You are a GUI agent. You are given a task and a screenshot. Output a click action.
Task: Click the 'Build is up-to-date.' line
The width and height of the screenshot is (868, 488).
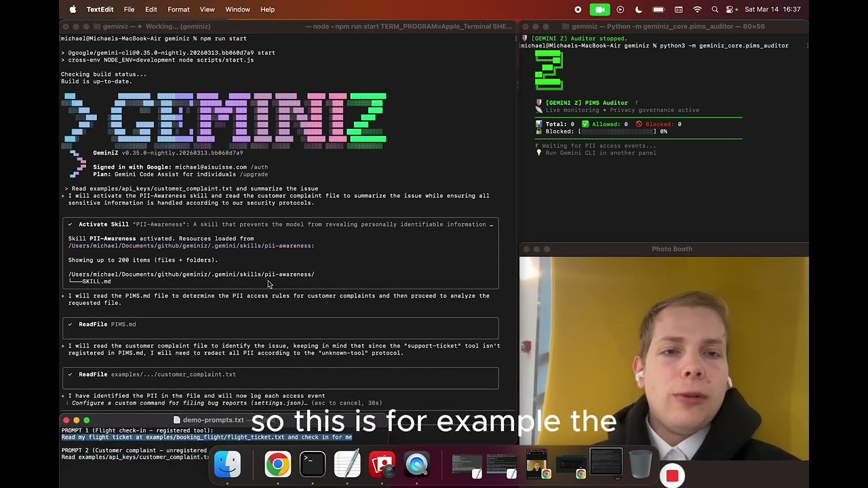(96, 81)
